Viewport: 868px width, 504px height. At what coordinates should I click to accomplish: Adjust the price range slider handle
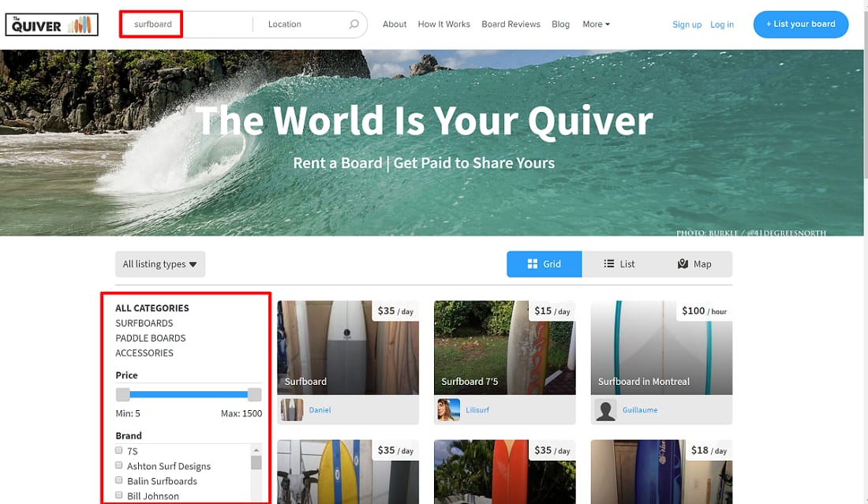pyautogui.click(x=254, y=394)
